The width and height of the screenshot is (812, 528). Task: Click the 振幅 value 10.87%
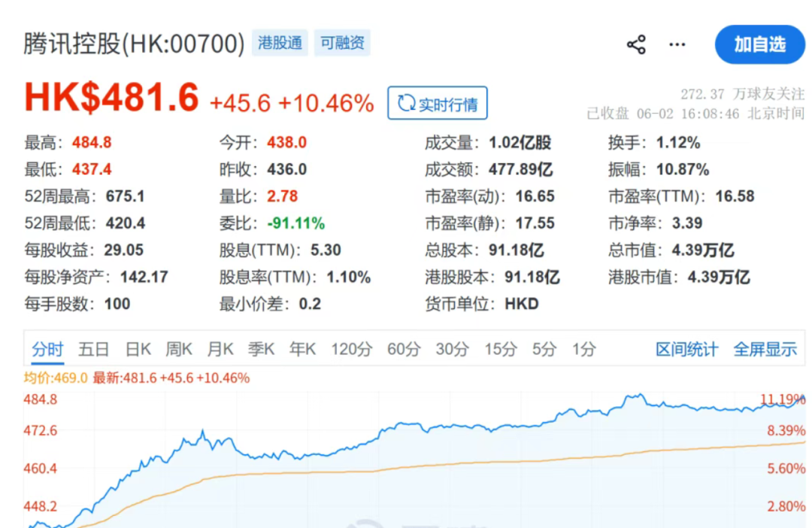tap(683, 169)
